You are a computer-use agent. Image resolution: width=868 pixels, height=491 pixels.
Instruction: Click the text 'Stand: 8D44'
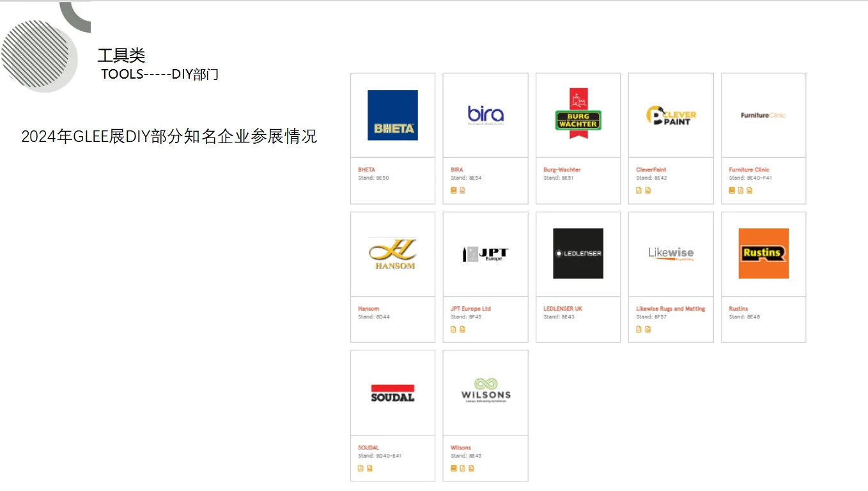pyautogui.click(x=374, y=317)
